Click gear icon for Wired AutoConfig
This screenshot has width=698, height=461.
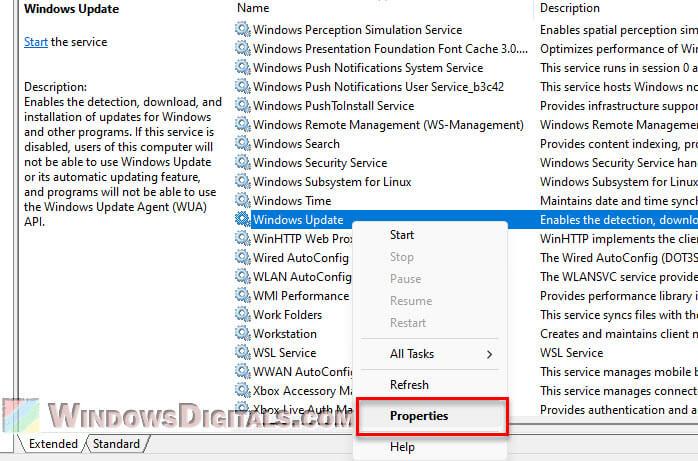click(243, 258)
